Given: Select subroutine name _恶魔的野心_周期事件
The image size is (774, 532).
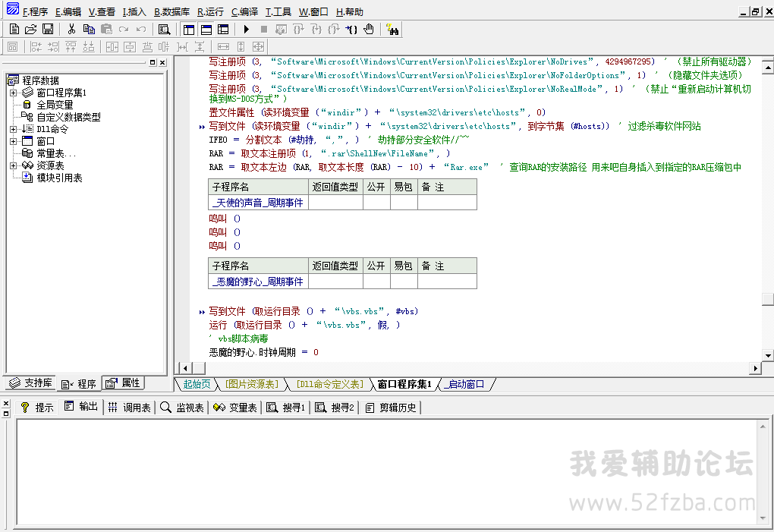Looking at the screenshot, I should tap(258, 282).
